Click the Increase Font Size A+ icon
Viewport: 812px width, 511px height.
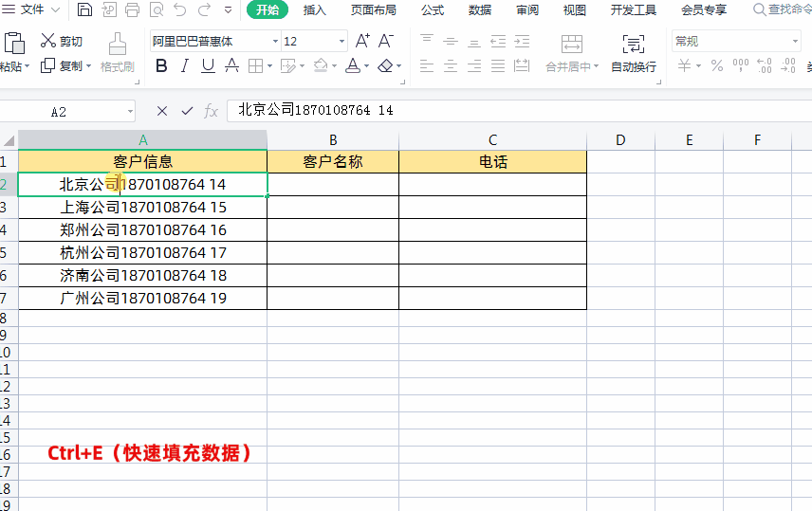362,41
